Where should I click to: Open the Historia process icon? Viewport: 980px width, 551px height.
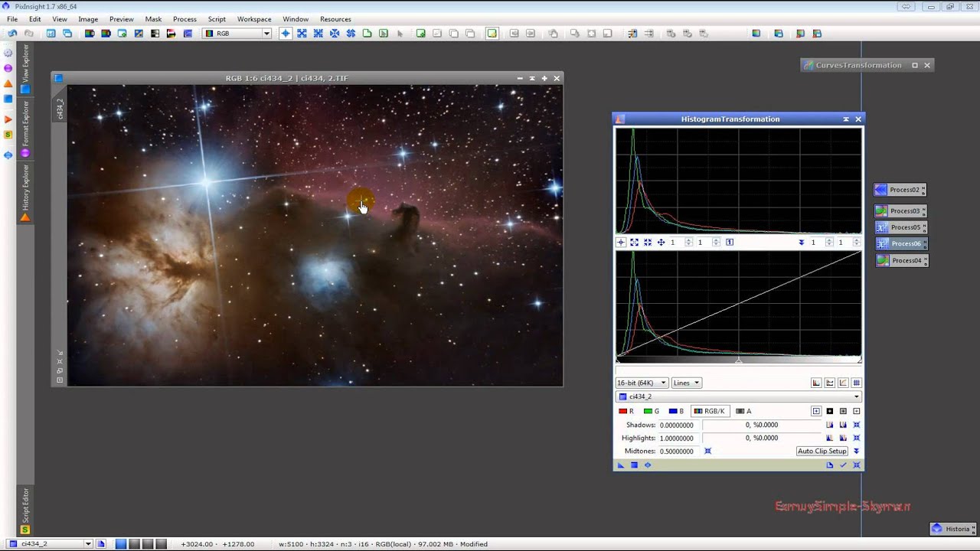(x=952, y=529)
